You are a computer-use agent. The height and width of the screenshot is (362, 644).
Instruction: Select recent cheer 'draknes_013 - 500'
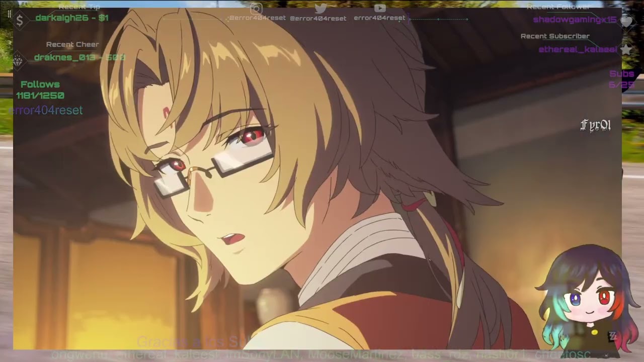coord(79,58)
